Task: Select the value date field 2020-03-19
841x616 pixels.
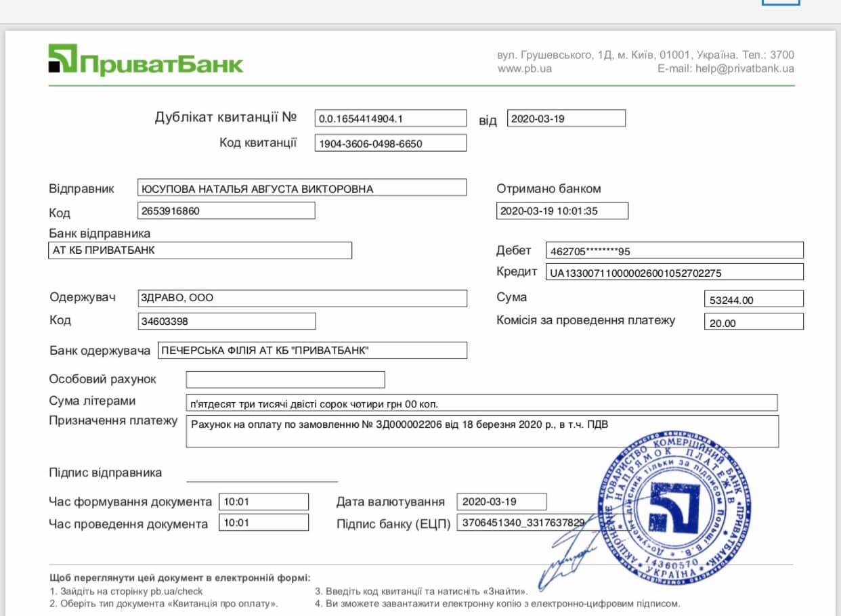Action: coord(502,502)
